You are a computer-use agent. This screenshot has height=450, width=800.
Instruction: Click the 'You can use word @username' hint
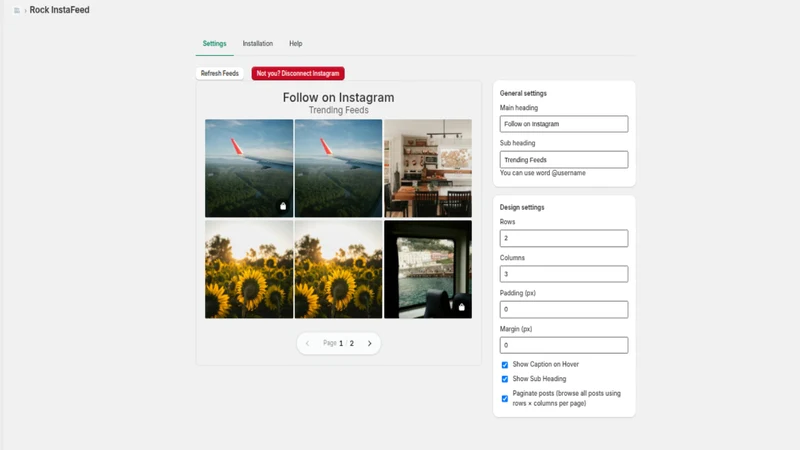(x=543, y=173)
